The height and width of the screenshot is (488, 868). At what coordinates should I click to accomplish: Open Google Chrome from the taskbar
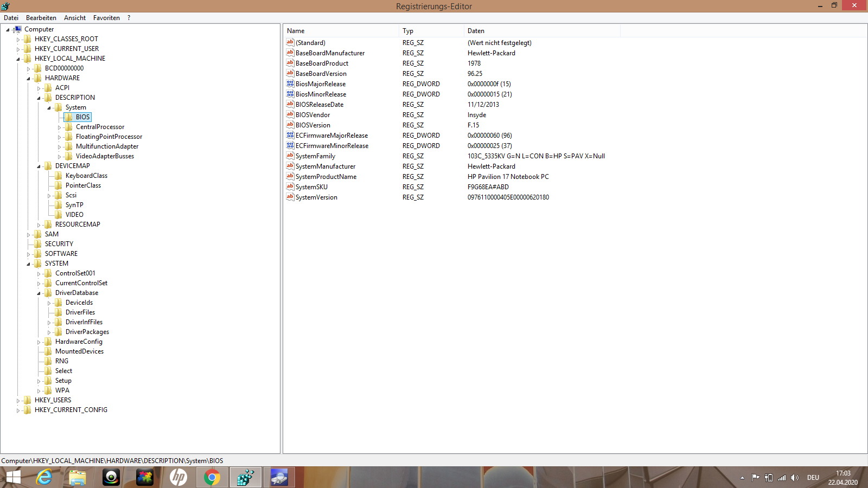tap(212, 477)
